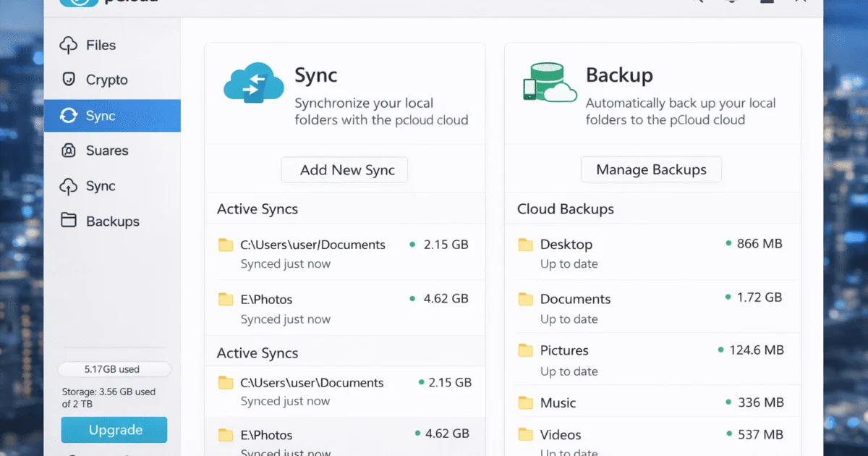Screen dimensions: 868x456
Task: Click the Crypto shield icon
Action: [69, 80]
